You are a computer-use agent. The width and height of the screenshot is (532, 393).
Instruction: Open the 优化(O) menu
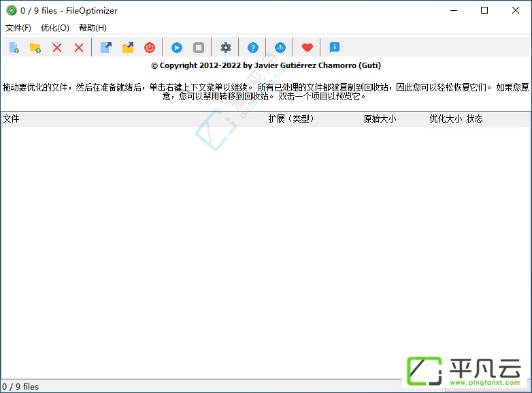55,28
